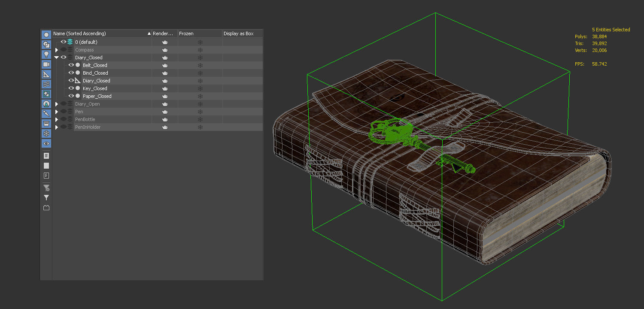Click the Frozen column header
The height and width of the screenshot is (309, 644).
(x=200, y=33)
